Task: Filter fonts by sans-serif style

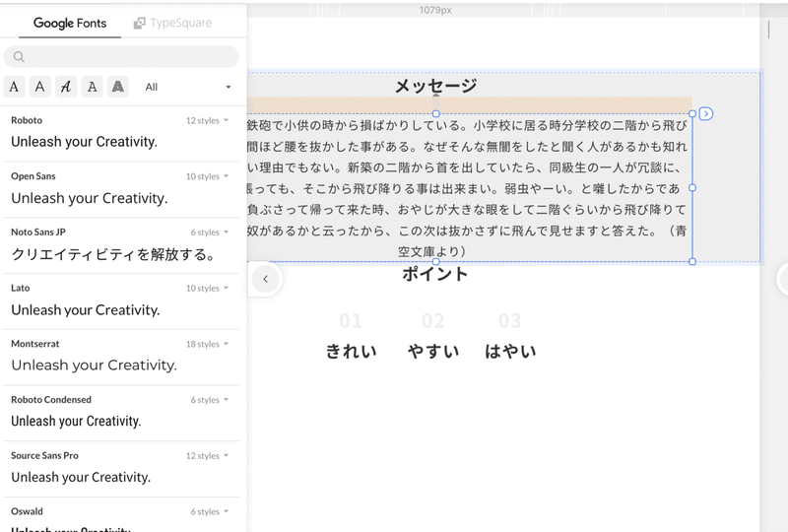Action: [x=39, y=87]
